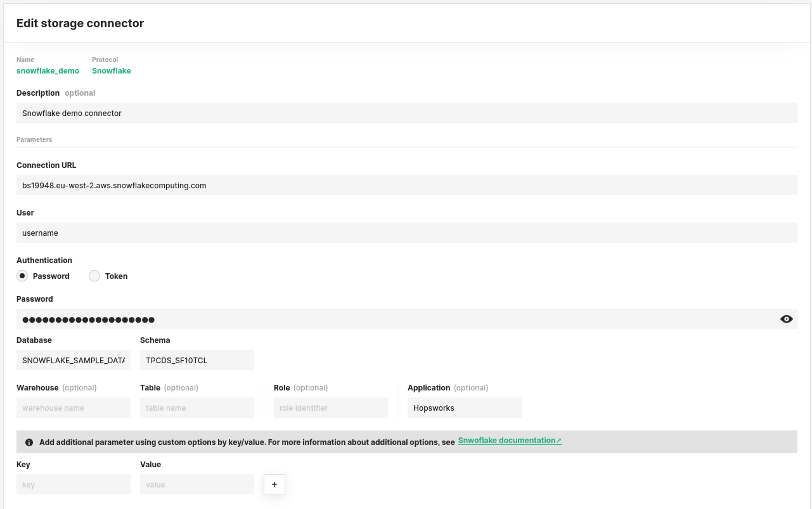The width and height of the screenshot is (812, 509).
Task: Click the Snowflake protocol label
Action: [x=112, y=71]
